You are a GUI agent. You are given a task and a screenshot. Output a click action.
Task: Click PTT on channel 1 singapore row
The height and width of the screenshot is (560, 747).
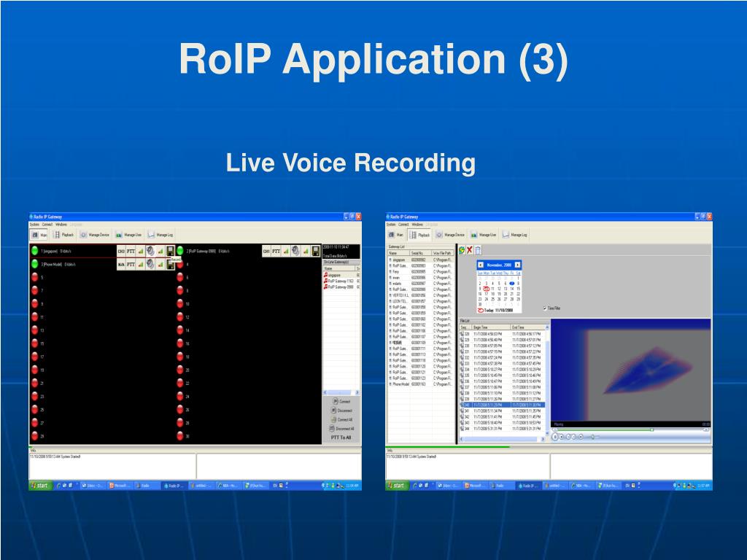point(131,251)
